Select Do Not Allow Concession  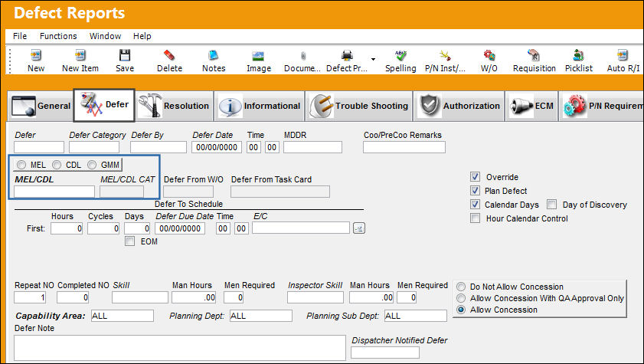click(461, 287)
